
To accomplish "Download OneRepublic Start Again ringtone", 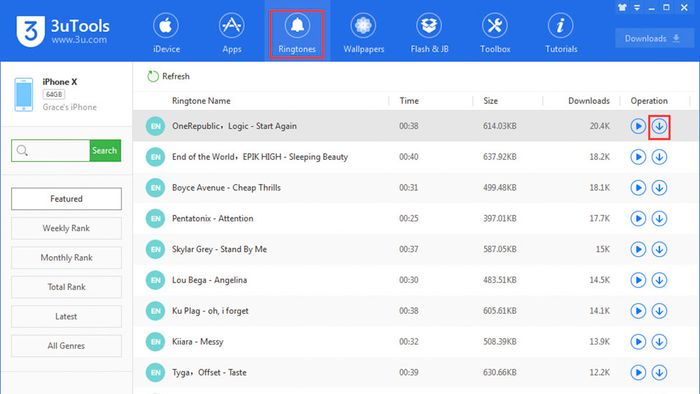I will click(659, 127).
